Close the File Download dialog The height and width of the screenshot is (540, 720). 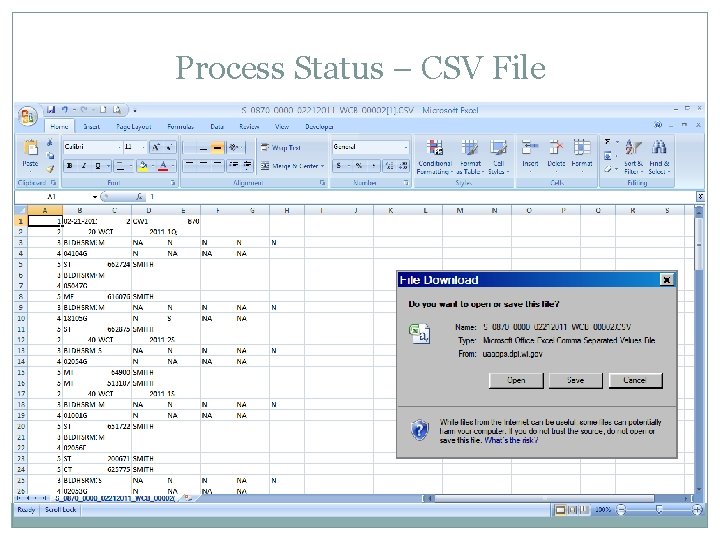point(666,280)
